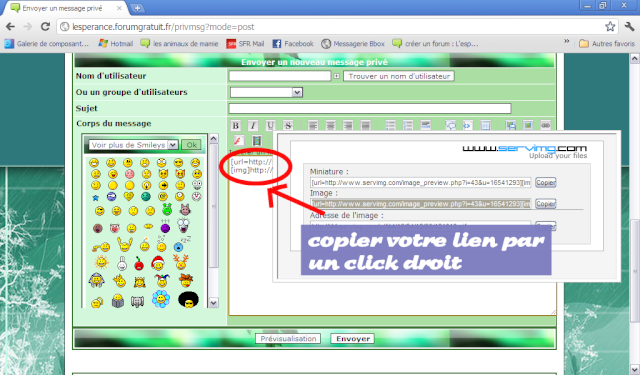
Task: Show more bookmarks via the chevron arrows
Action: click(567, 42)
